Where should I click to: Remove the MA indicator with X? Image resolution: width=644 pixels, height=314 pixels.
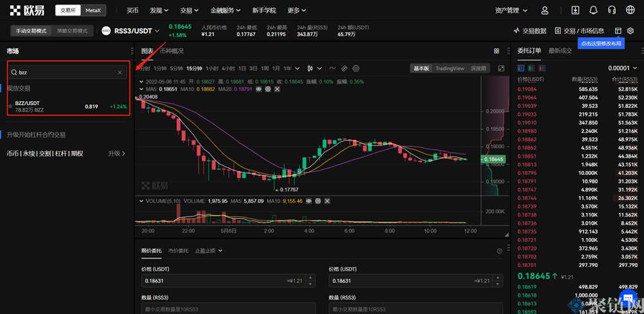(277, 89)
